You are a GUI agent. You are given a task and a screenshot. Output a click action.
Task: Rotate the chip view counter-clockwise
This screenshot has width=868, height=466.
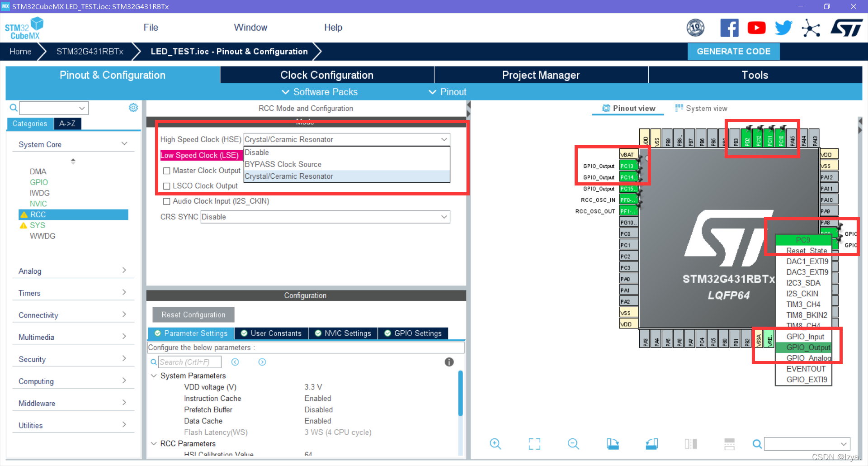[x=652, y=444]
